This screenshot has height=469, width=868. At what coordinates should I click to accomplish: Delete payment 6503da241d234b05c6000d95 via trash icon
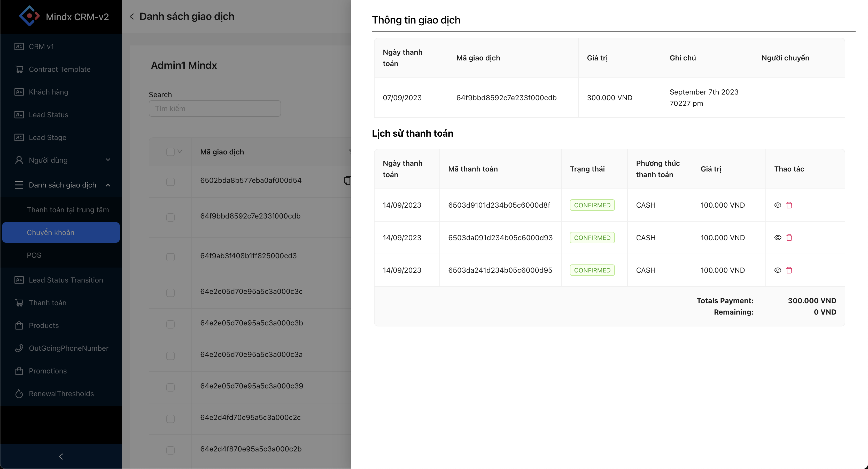click(789, 270)
